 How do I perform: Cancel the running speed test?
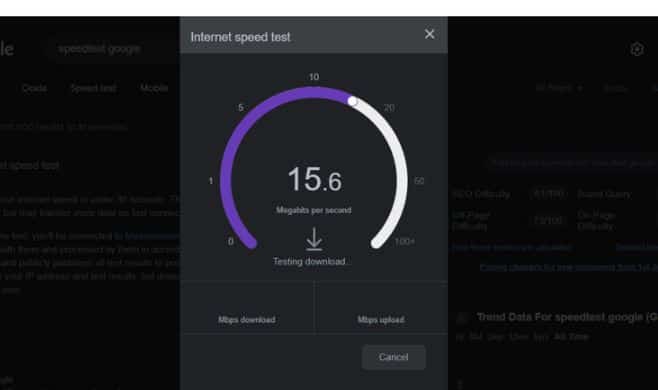(x=394, y=357)
